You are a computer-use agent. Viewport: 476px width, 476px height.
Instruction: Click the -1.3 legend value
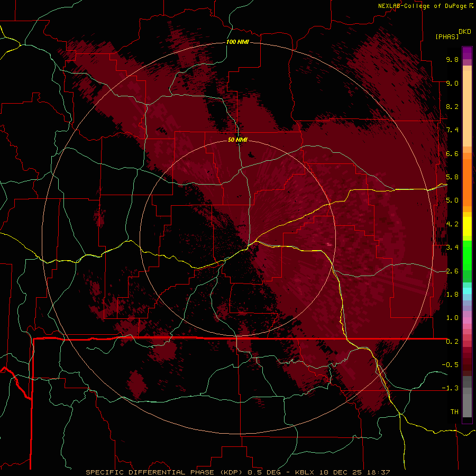[x=450, y=388]
